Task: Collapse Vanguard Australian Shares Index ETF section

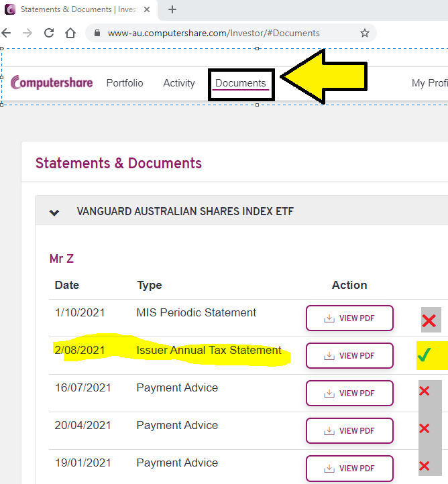Action: coord(54,213)
